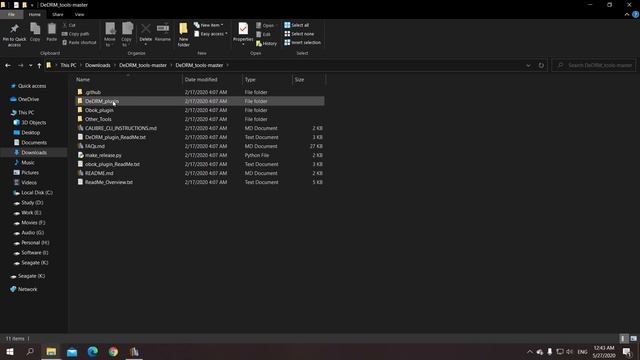640x360 pixels.
Task: Go up one folder level
Action: tap(39, 65)
